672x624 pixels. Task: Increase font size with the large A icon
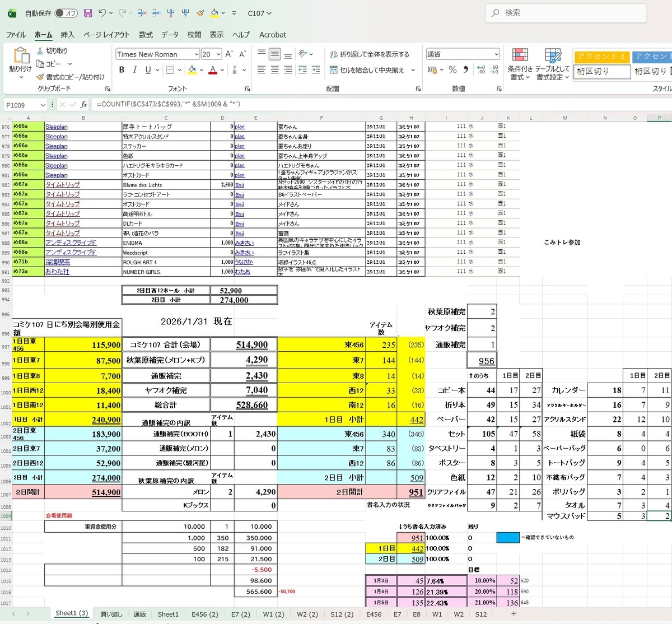(x=229, y=54)
